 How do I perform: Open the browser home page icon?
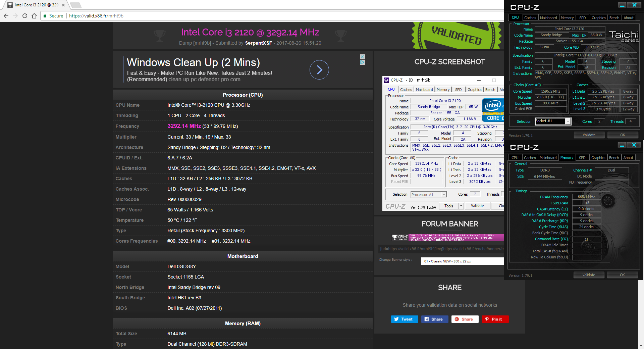click(x=34, y=16)
